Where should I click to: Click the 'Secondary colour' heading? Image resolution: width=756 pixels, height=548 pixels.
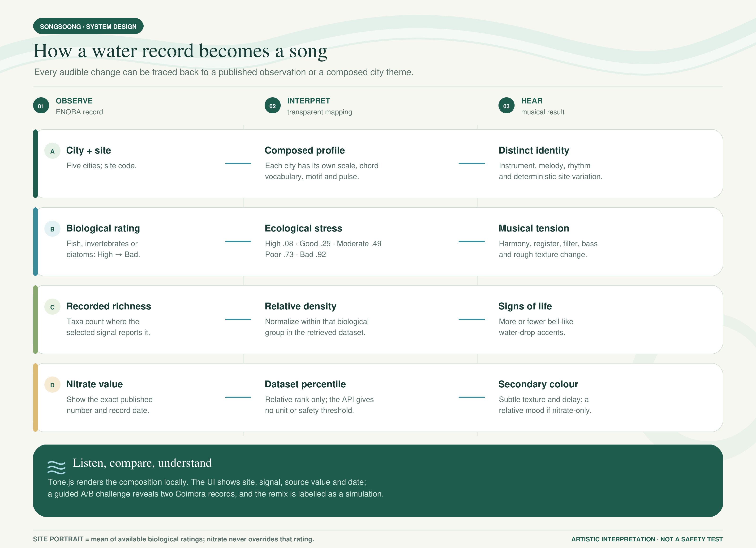[x=538, y=384]
